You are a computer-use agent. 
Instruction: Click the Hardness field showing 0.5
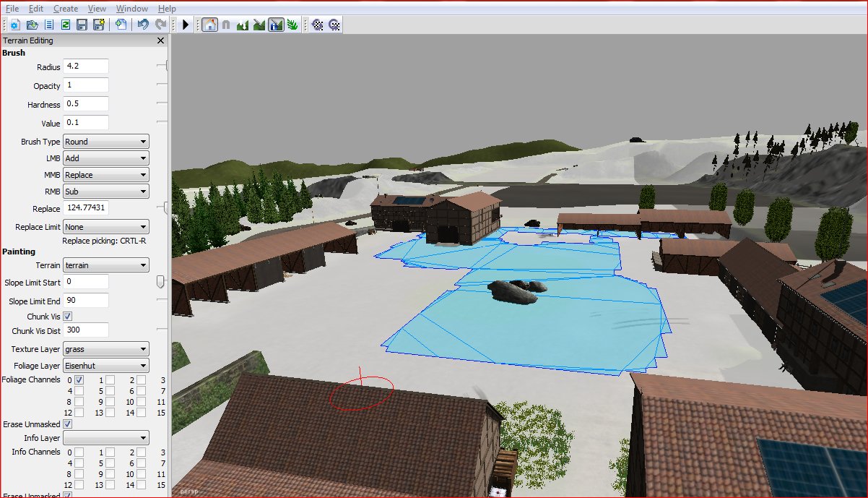(x=86, y=104)
